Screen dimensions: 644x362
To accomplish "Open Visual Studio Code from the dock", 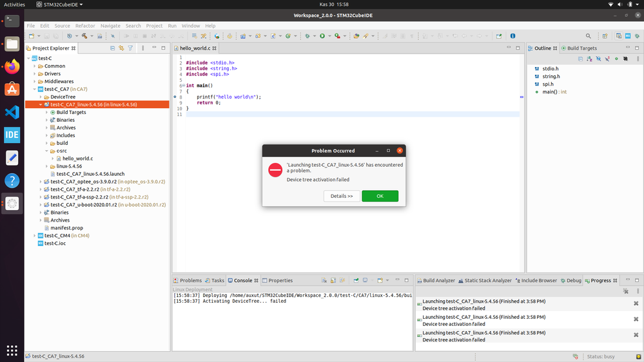I will 12,112.
